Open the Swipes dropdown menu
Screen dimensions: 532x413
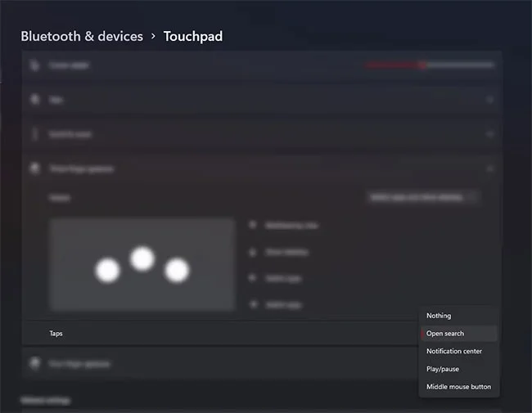(422, 197)
